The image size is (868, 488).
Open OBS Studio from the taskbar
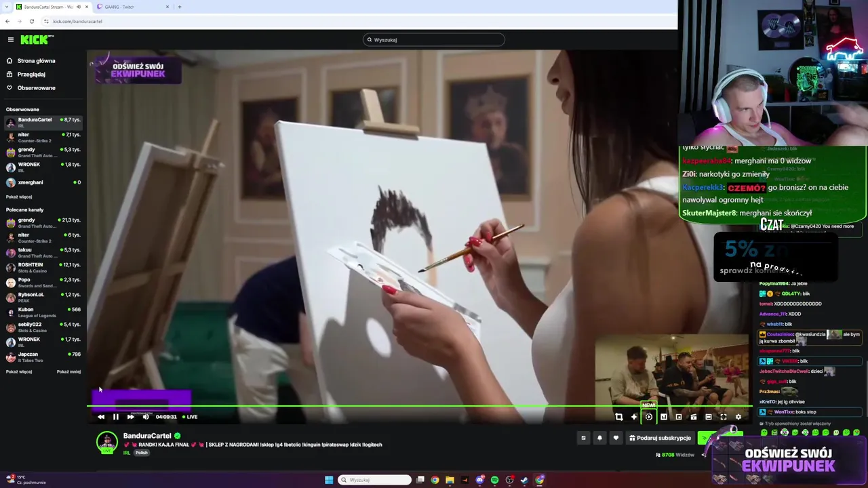pos(509,480)
